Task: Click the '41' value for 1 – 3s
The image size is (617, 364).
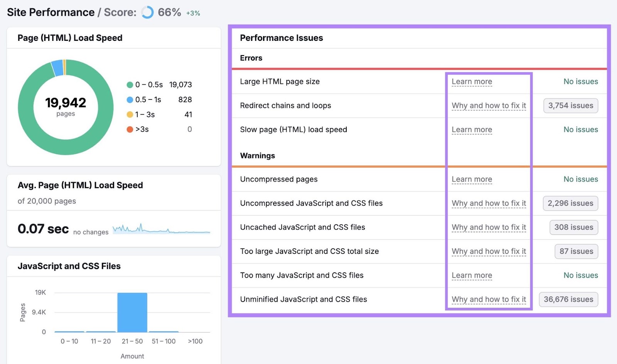Action: click(x=188, y=115)
